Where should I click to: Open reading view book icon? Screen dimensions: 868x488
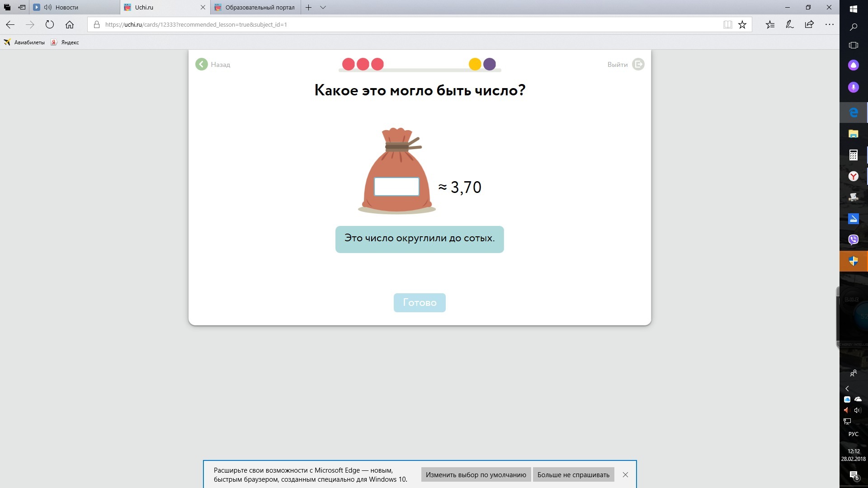point(727,24)
